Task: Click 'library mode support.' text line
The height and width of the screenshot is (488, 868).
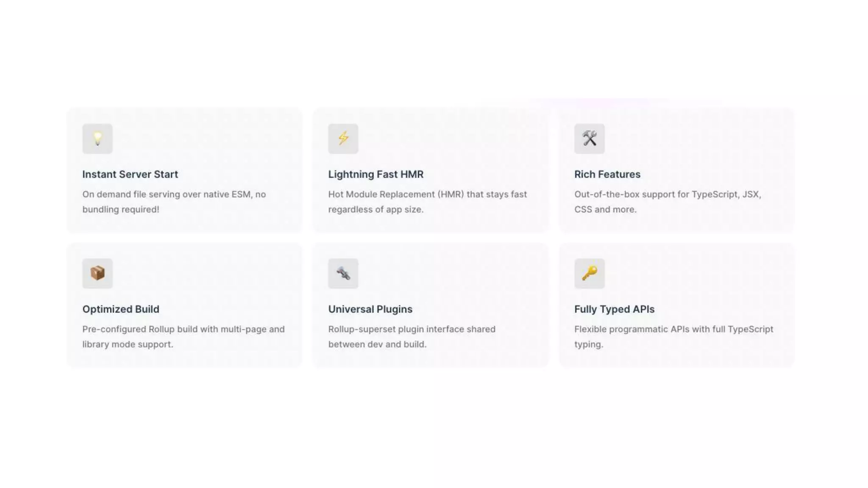Action: tap(128, 344)
